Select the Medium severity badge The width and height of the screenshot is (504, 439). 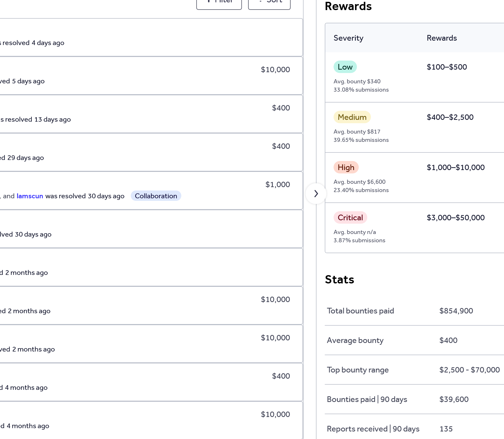point(352,117)
